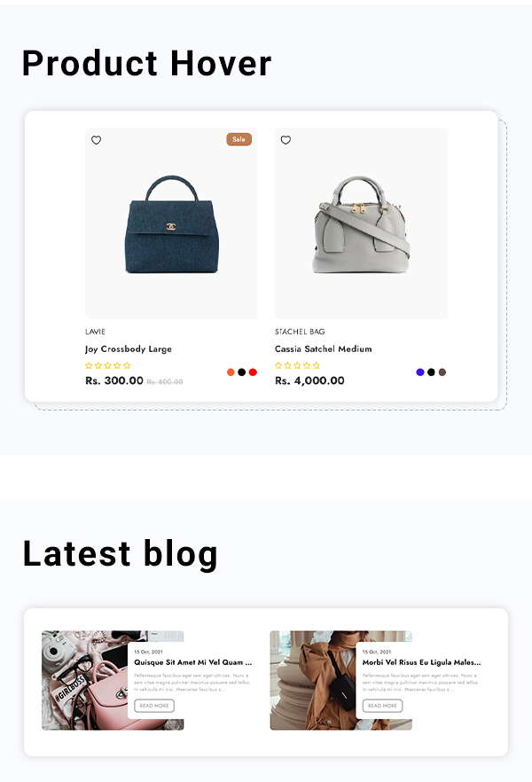Viewport: 532px width, 782px height.
Task: Click Read More on Quisque blog post
Action: (154, 706)
